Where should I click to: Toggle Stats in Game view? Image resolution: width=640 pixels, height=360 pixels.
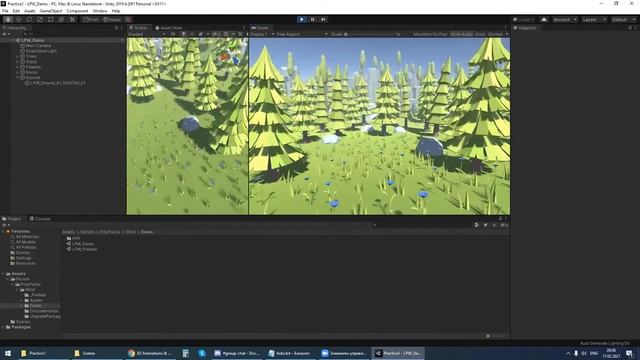coord(480,34)
